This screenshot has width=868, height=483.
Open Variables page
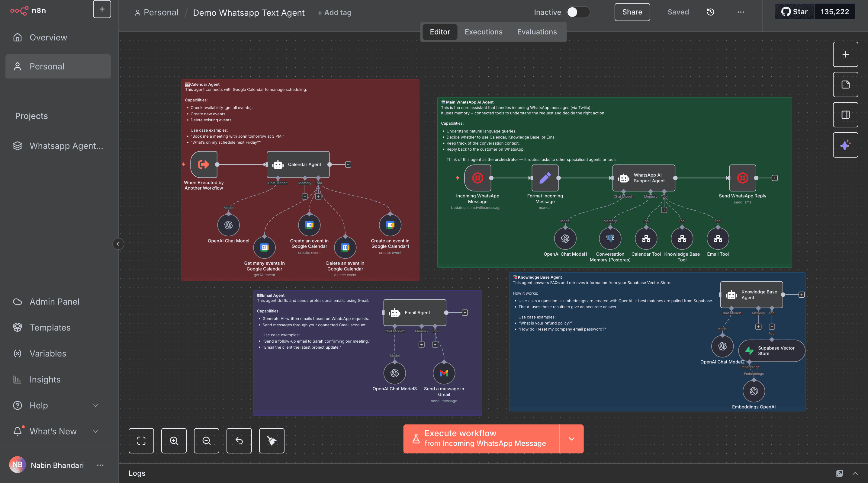click(x=58, y=353)
